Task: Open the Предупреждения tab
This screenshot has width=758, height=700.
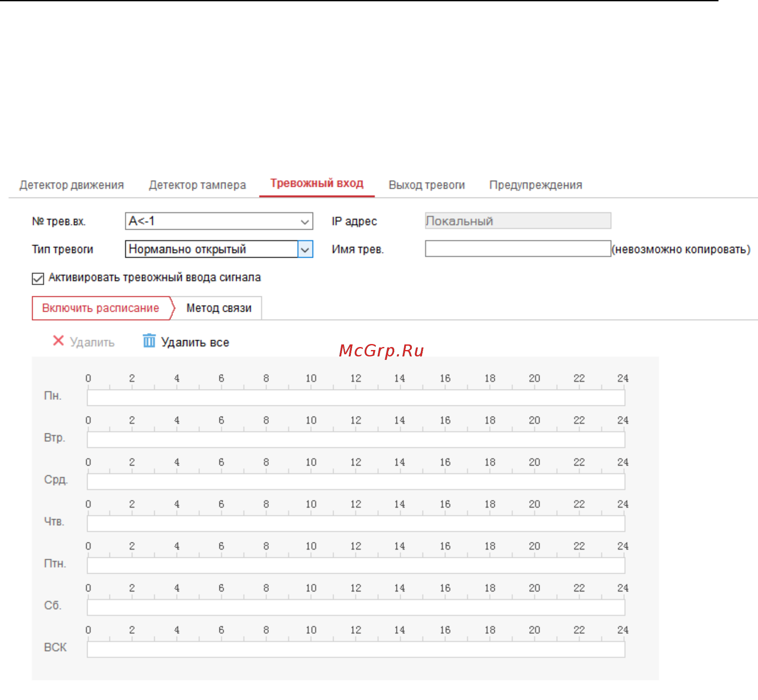Action: (x=536, y=185)
